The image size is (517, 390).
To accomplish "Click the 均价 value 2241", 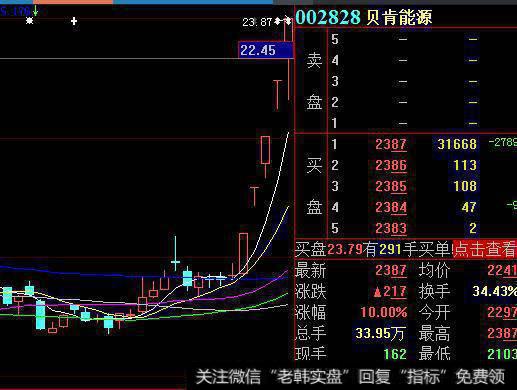I will click(502, 270).
